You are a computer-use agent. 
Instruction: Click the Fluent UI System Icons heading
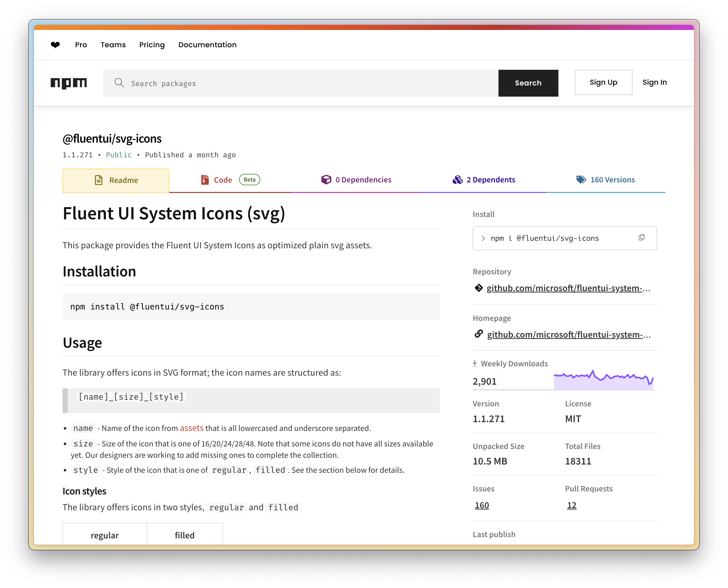coord(174,213)
